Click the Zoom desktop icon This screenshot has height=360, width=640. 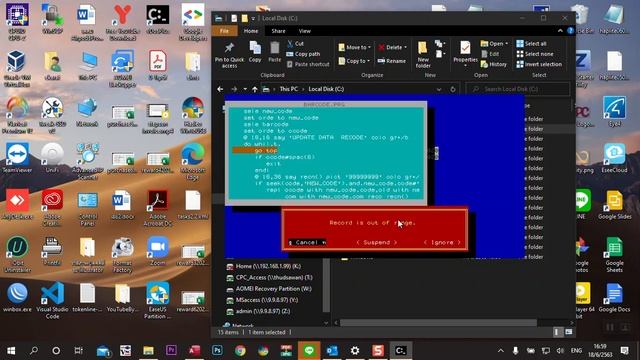click(x=158, y=251)
